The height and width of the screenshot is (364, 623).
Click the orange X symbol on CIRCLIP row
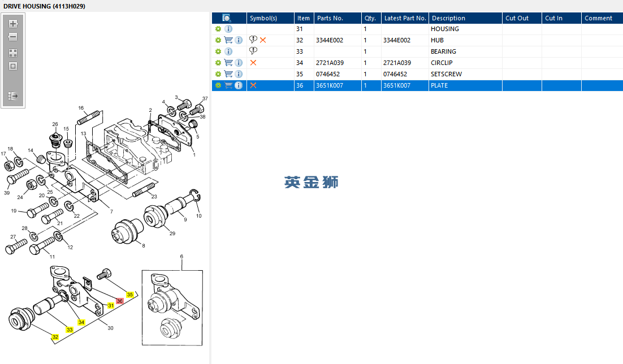253,63
